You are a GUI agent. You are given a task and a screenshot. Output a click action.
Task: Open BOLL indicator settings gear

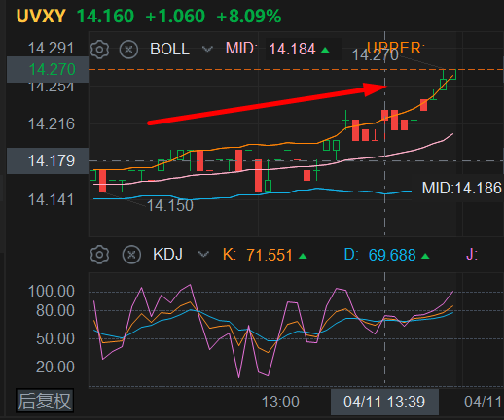point(99,50)
